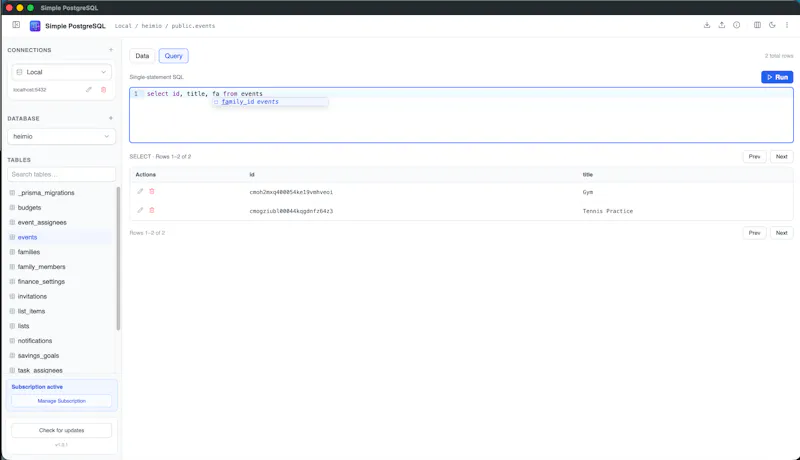Click the Simple PostgreSQL app logo

click(35, 26)
